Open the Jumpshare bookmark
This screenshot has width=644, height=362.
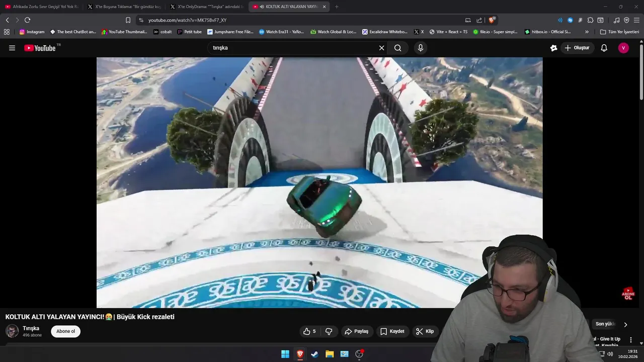[x=230, y=32]
